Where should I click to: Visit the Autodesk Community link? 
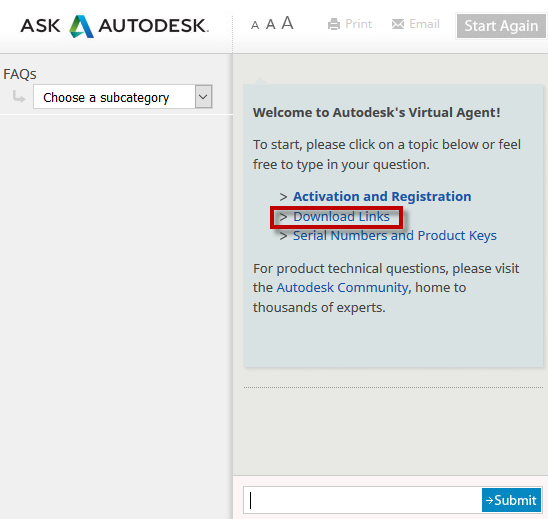pos(342,288)
